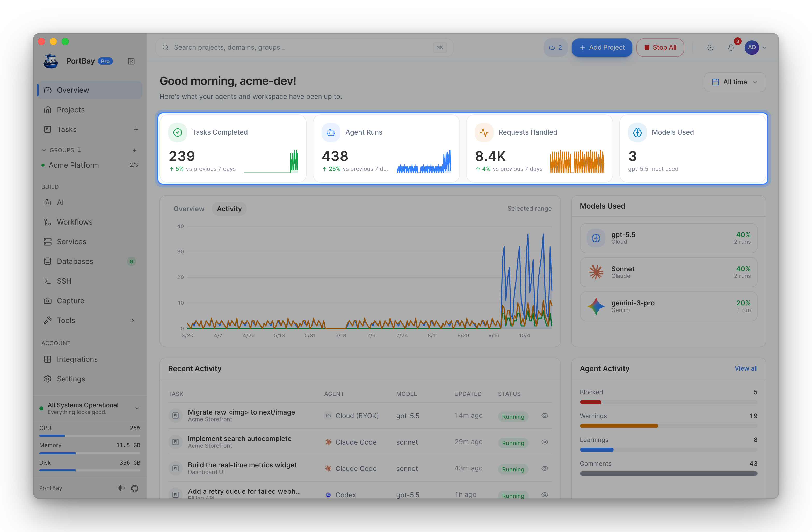Click the gemini-3-pro sparkle icon
This screenshot has height=532, width=812.
tap(596, 306)
